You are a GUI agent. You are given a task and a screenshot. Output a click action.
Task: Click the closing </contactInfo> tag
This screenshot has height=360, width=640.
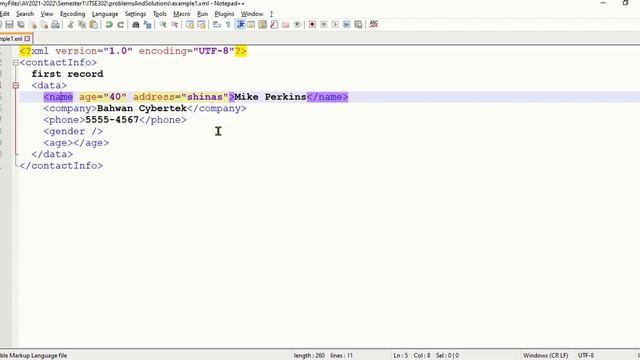tap(61, 166)
